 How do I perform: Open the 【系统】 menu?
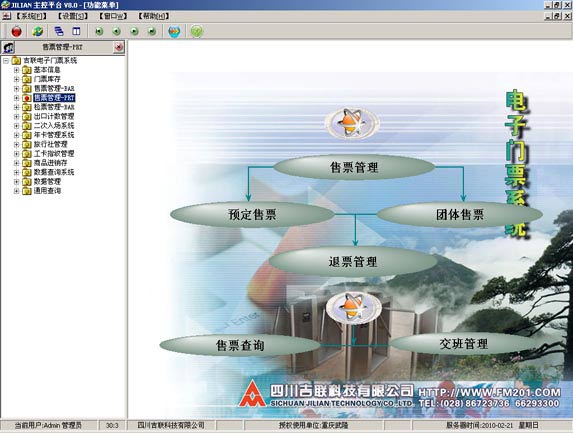click(x=31, y=16)
